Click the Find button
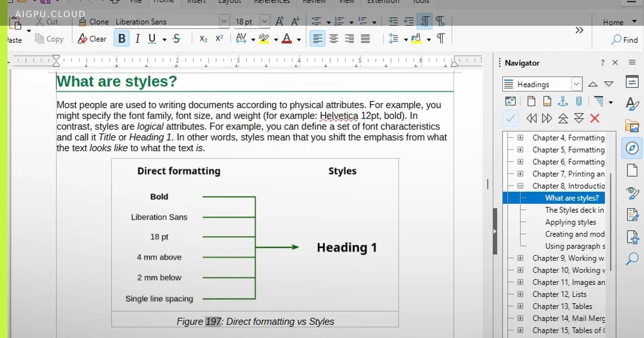The width and height of the screenshot is (644, 338). tap(625, 40)
